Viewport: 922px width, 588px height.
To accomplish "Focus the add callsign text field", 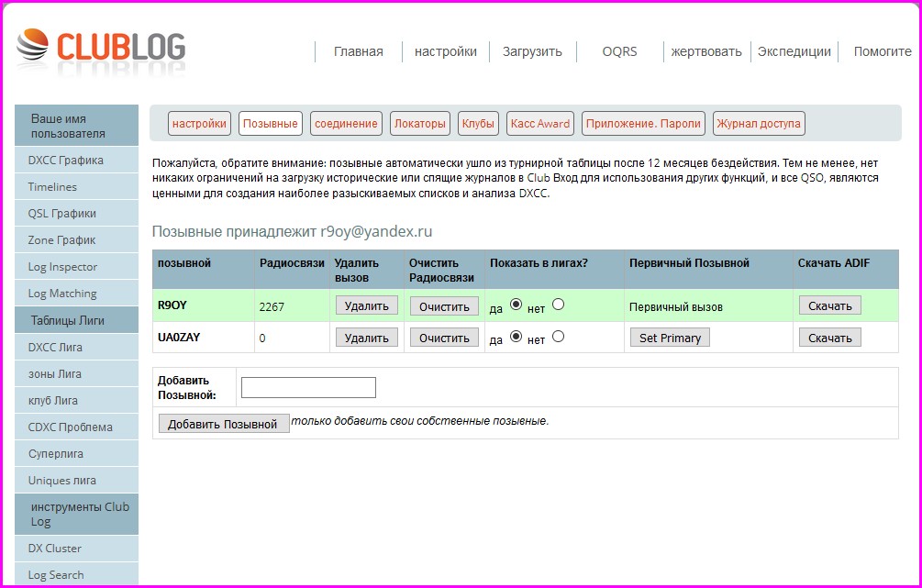I will click(308, 387).
